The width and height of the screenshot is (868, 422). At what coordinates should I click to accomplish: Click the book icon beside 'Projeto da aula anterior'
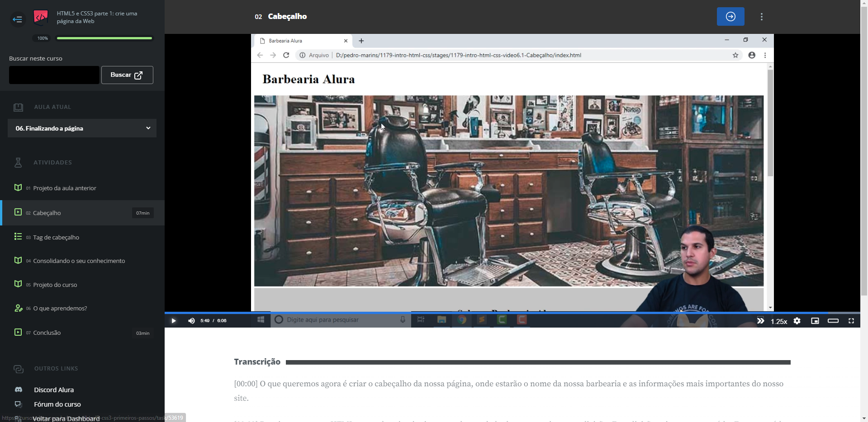[x=18, y=188]
